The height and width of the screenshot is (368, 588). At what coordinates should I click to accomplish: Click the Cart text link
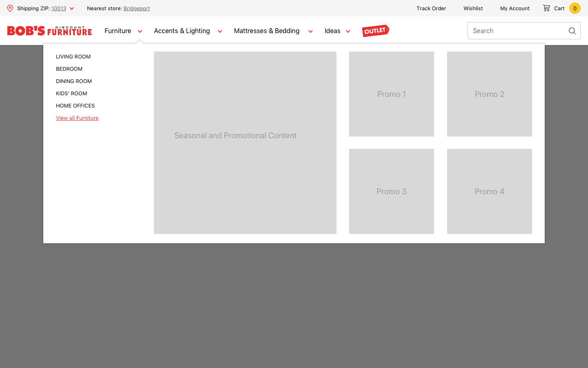pos(559,8)
